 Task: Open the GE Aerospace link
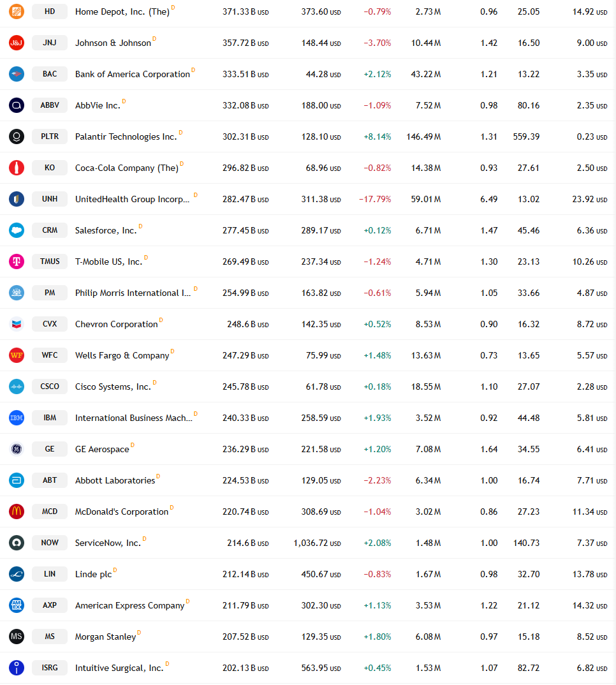tap(102, 449)
